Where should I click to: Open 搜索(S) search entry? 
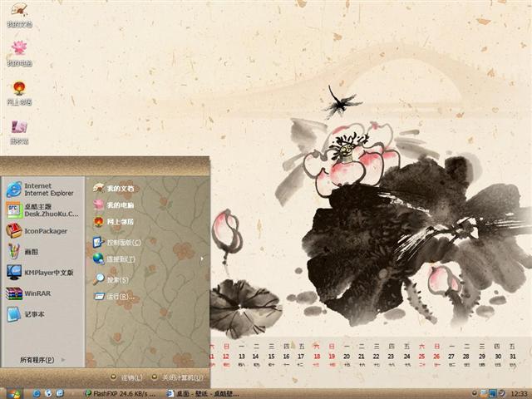(x=111, y=279)
